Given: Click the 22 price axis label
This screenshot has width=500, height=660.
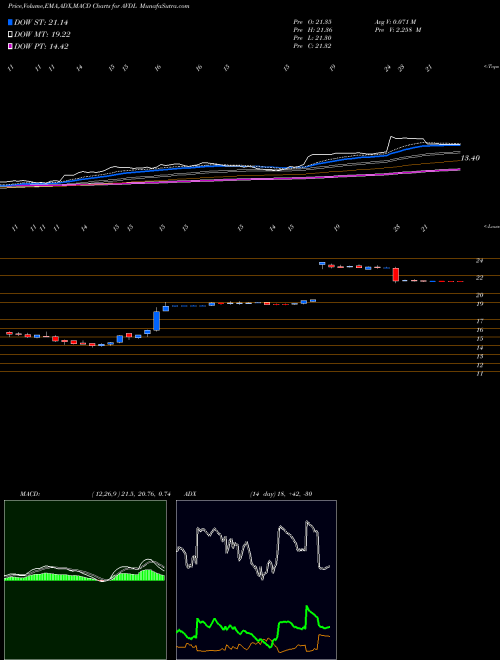Looking at the screenshot, I should click(x=479, y=278).
